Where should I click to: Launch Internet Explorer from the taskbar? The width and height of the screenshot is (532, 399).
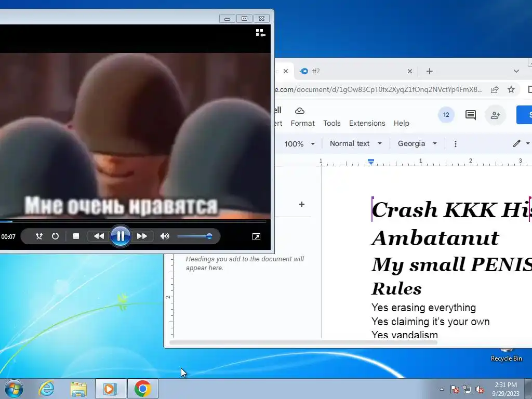click(46, 389)
